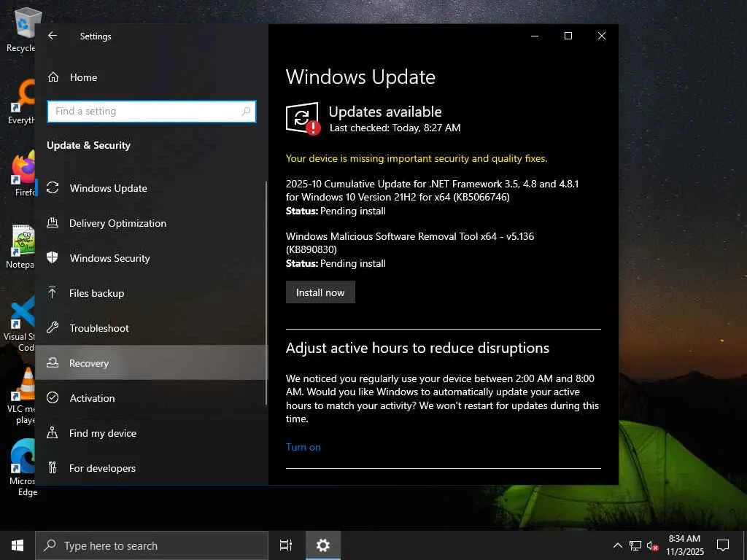The image size is (747, 560).
Task: Minimize the Settings window
Action: [535, 36]
